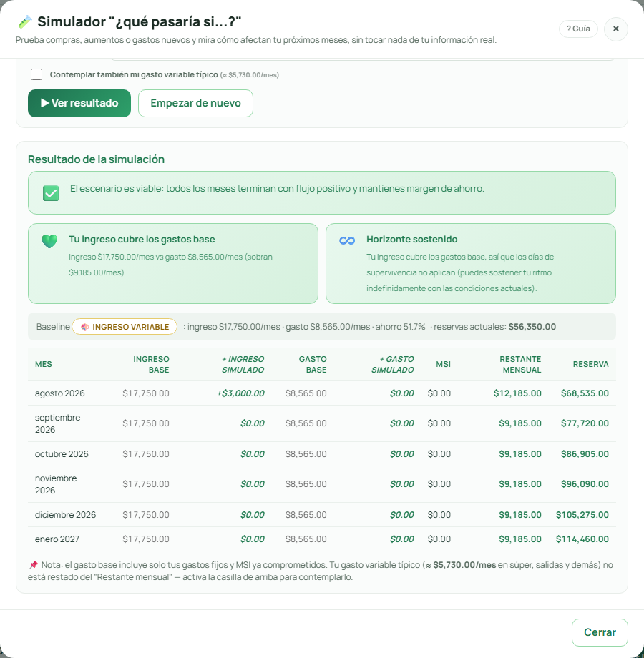
Task: Click the + GASTO SIMULADO column header
Action: tap(393, 364)
